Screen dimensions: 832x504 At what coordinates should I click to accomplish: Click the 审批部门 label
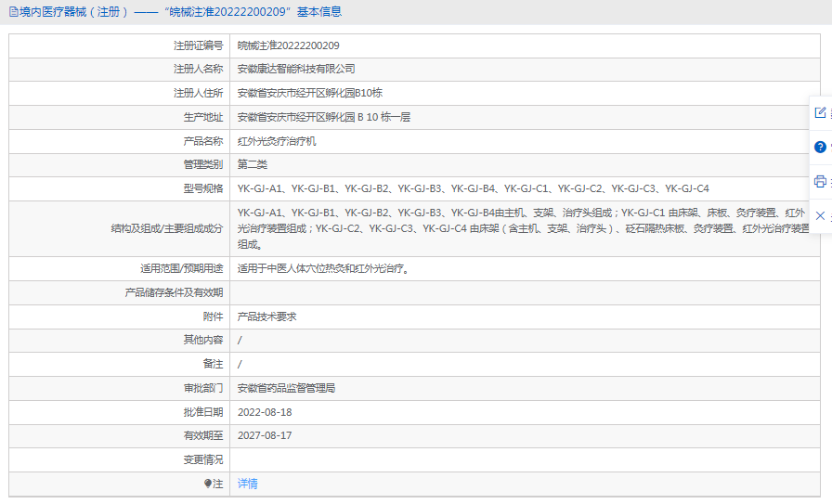tap(203, 388)
